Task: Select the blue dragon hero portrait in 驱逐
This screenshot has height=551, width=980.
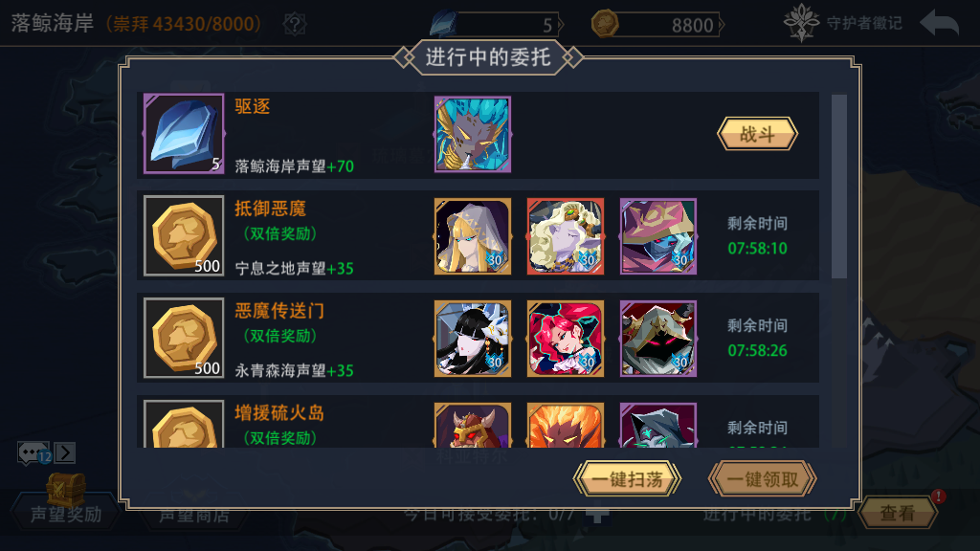Action: [473, 134]
